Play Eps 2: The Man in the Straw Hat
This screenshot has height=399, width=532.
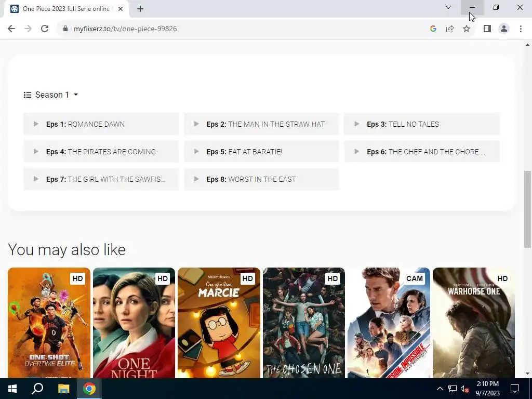point(261,124)
